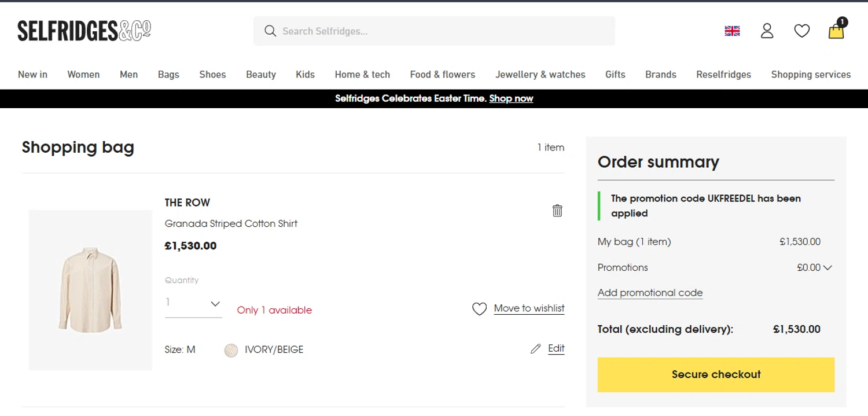
Task: Open the Granada shirt product thumbnail
Action: [x=90, y=289]
